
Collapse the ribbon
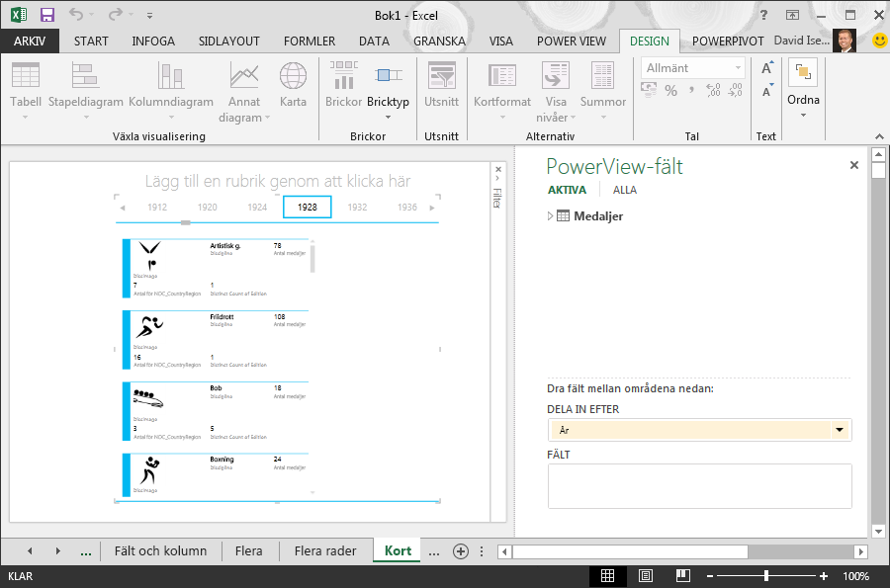[x=879, y=136]
